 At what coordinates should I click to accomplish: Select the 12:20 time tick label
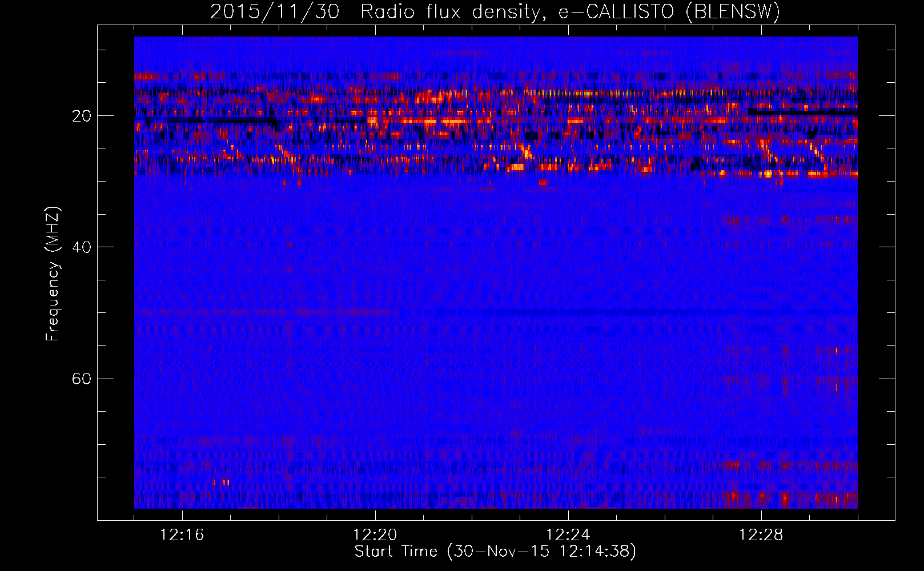pyautogui.click(x=375, y=534)
